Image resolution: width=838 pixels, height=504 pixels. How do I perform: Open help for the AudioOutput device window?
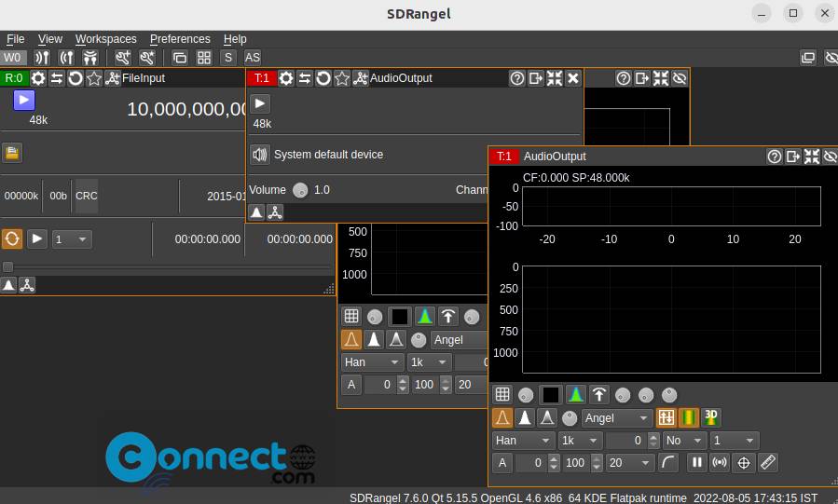[x=516, y=78]
